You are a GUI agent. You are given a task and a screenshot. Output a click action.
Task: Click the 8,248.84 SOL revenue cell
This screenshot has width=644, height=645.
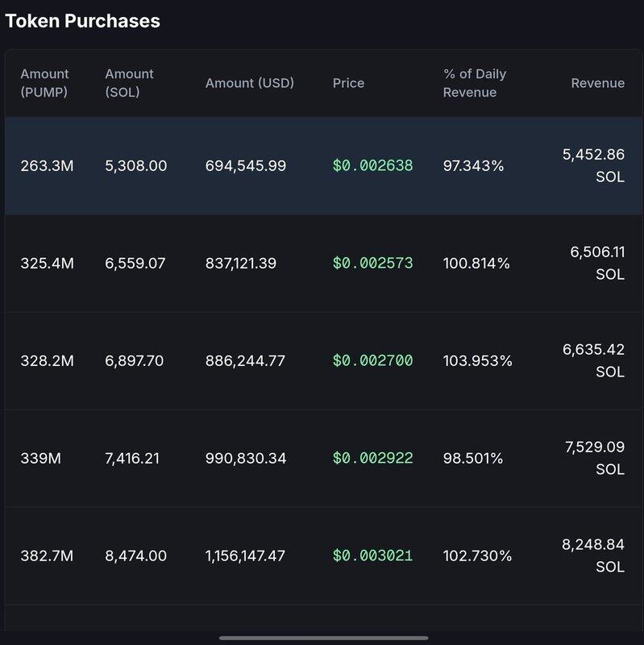coord(593,556)
